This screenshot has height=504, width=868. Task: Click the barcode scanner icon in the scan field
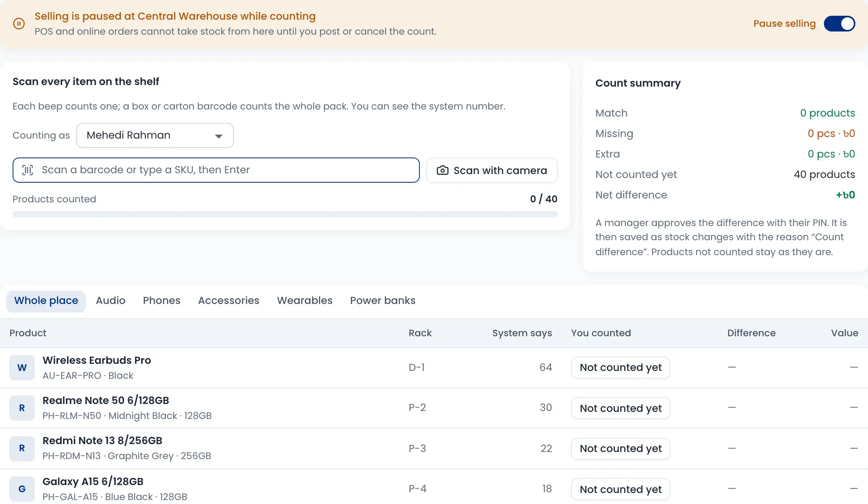[28, 170]
